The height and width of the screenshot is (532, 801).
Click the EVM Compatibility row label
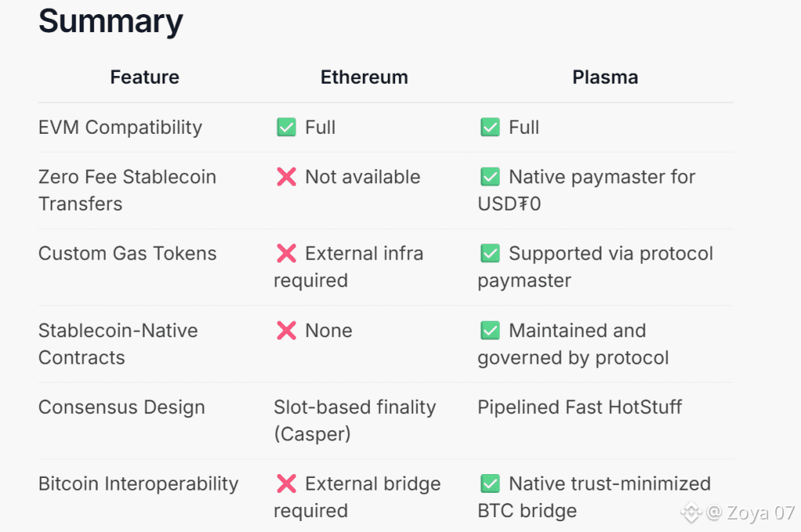(x=120, y=128)
